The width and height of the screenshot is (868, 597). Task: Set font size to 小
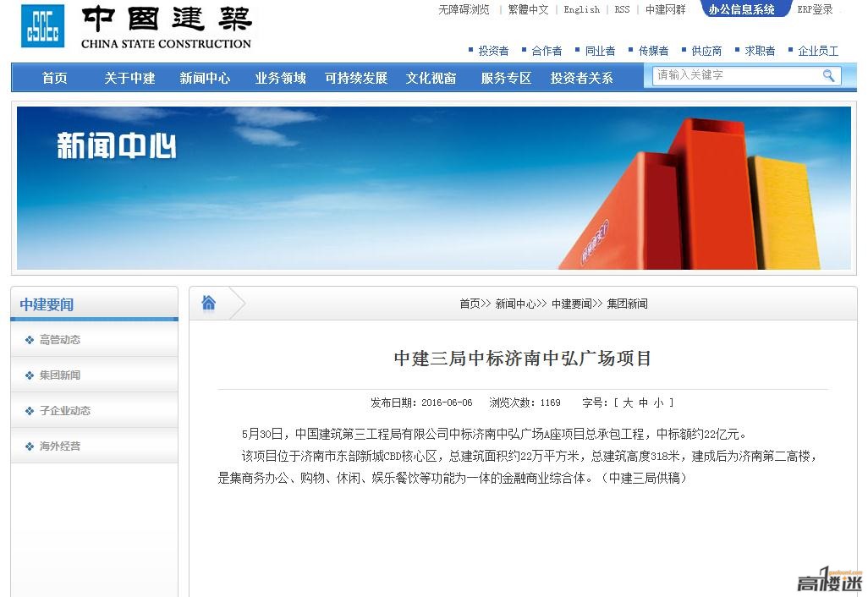pos(658,403)
